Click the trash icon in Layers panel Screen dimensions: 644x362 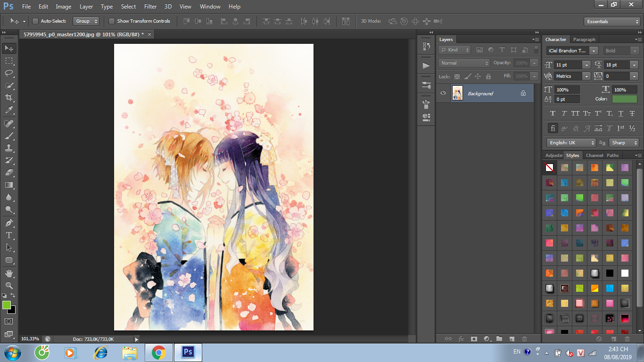tap(525, 338)
